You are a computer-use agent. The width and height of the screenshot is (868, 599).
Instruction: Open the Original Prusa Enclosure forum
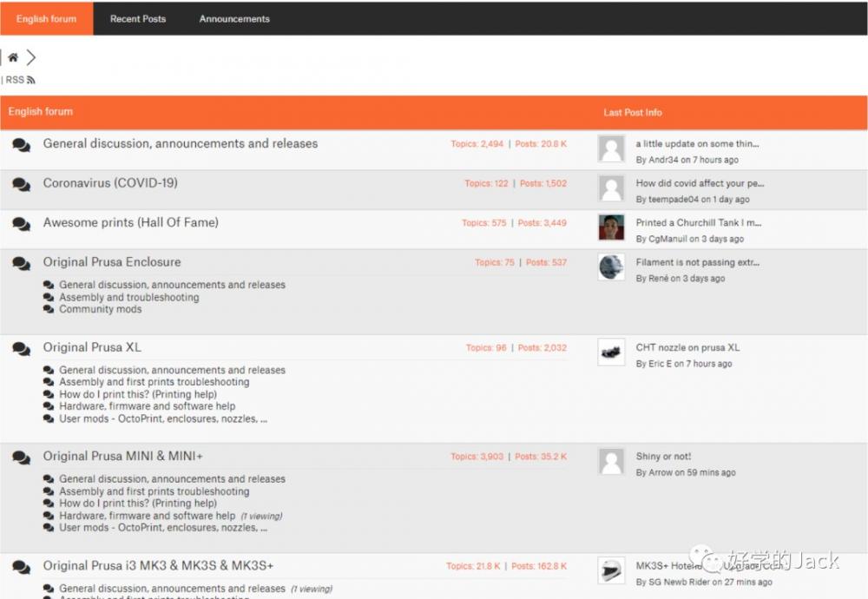tap(112, 262)
